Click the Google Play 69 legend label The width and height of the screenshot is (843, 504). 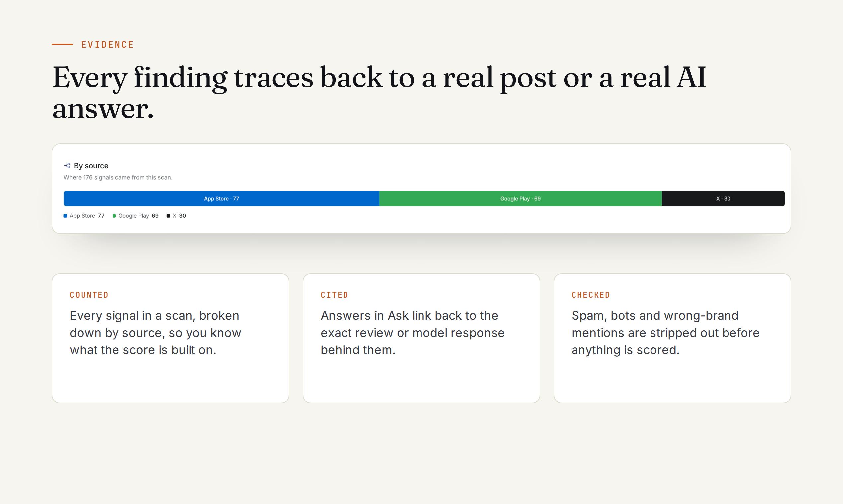pos(138,216)
